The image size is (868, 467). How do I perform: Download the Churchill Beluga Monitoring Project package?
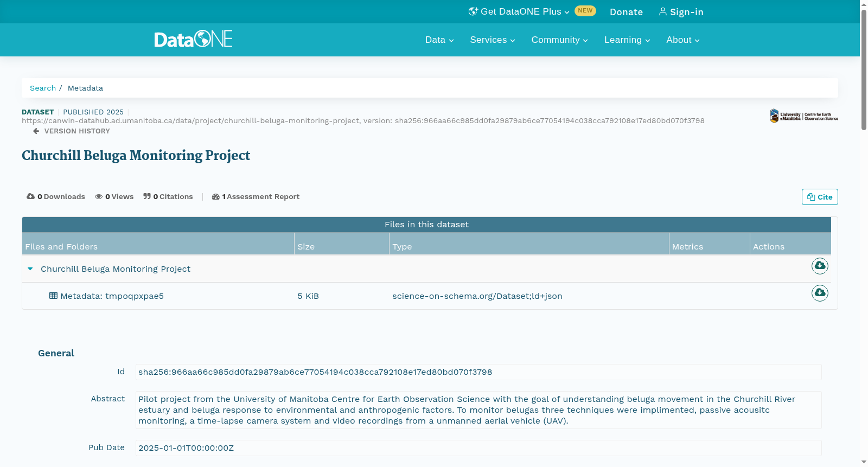click(820, 266)
